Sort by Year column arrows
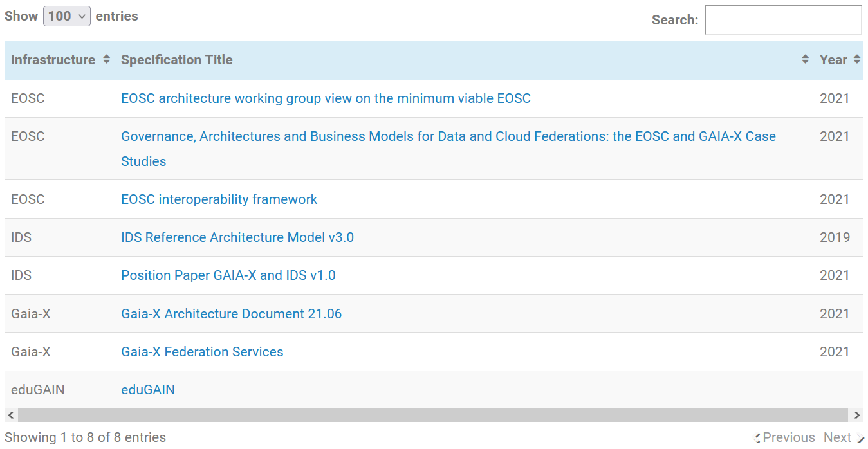This screenshot has height=449, width=868. (x=856, y=60)
